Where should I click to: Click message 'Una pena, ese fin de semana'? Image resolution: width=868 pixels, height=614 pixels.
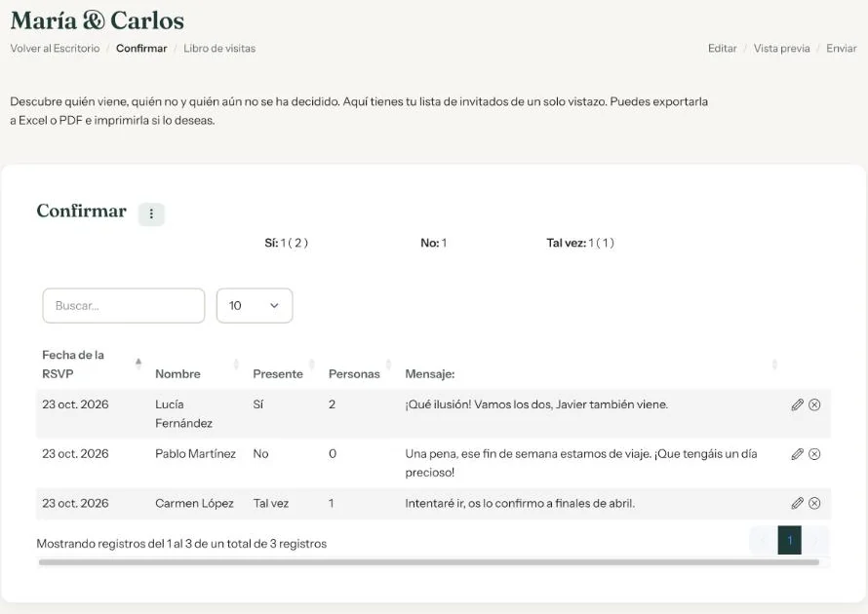pos(581,463)
